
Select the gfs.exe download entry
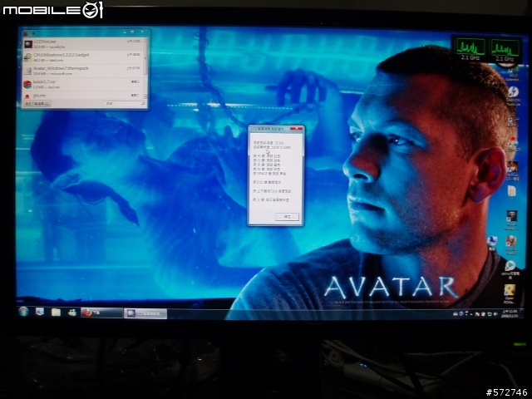click(83, 96)
